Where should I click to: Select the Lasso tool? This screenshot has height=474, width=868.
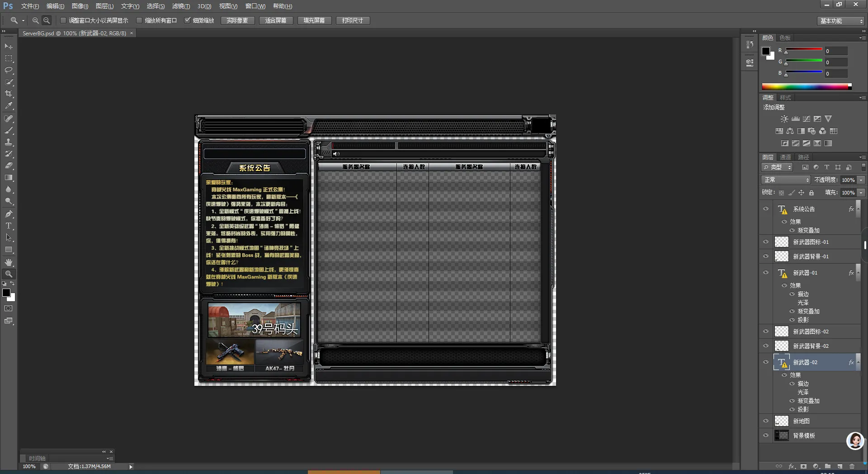click(x=9, y=70)
